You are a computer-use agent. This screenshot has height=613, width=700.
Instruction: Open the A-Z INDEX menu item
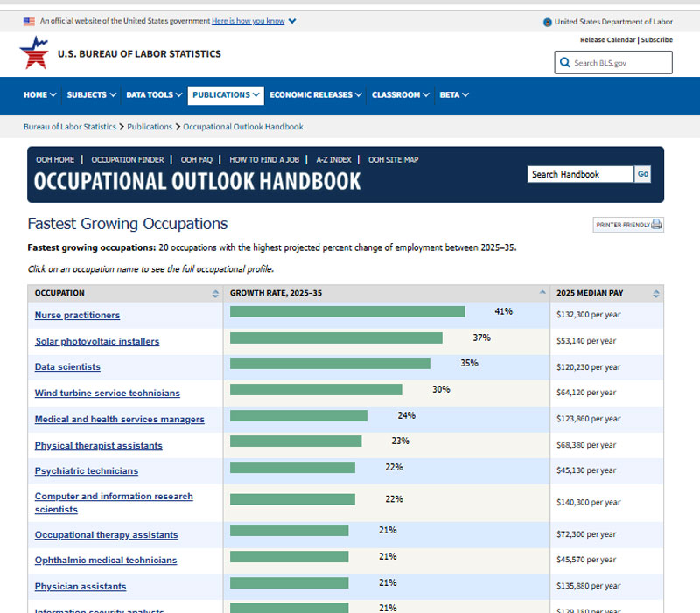pos(334,160)
